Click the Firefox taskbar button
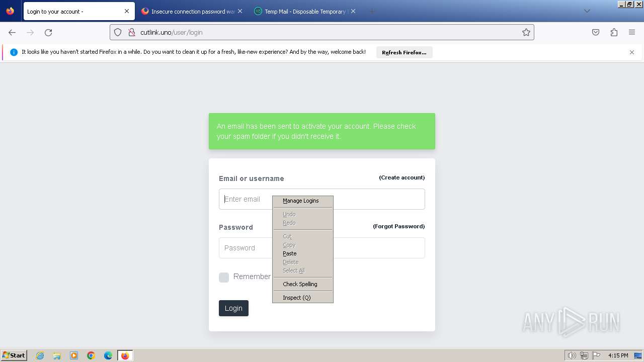Screen dimensions: 644x362 [x=125, y=355]
